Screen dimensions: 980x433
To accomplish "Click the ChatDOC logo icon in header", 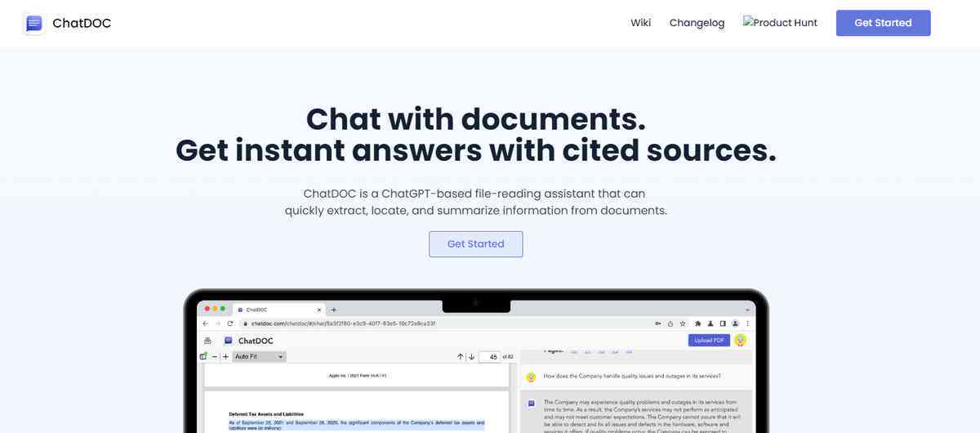I will (34, 23).
